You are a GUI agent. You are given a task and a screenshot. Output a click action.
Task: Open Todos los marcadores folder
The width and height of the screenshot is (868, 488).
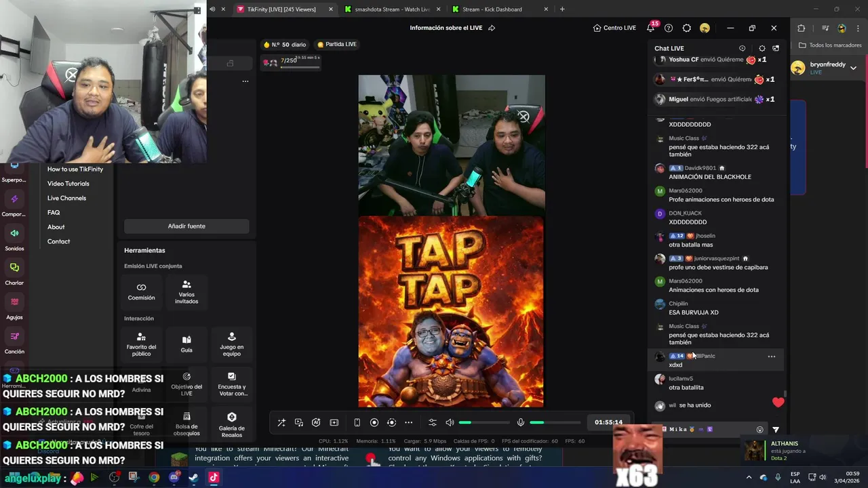(831, 45)
